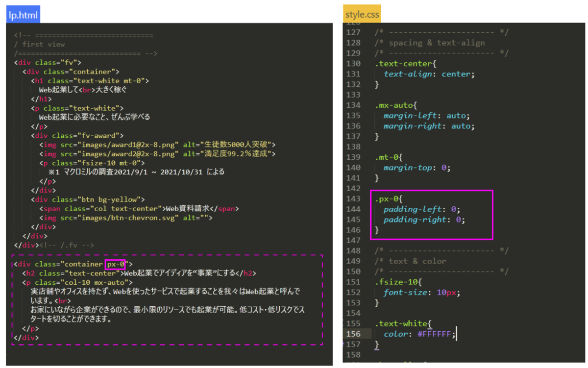Select the opening div class="fv" tag
The width and height of the screenshot is (588, 368).
tap(48, 63)
